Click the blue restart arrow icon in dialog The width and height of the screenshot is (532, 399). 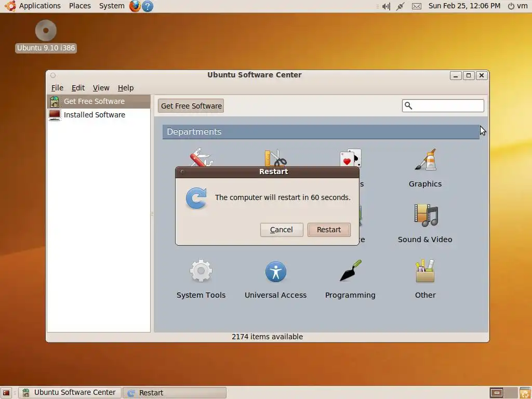(x=196, y=198)
